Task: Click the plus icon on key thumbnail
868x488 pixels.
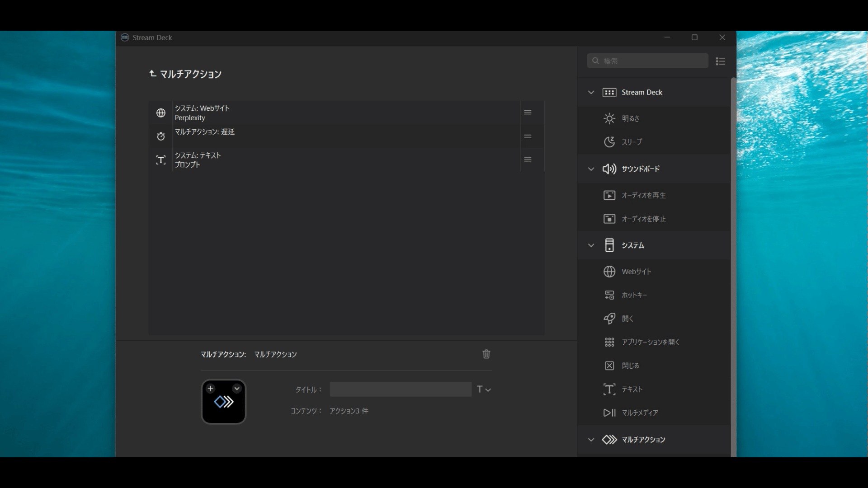Action: pyautogui.click(x=210, y=389)
